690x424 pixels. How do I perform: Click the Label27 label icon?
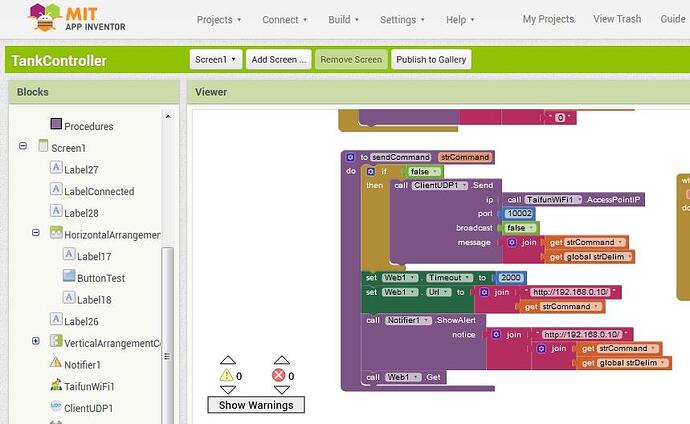tap(56, 167)
